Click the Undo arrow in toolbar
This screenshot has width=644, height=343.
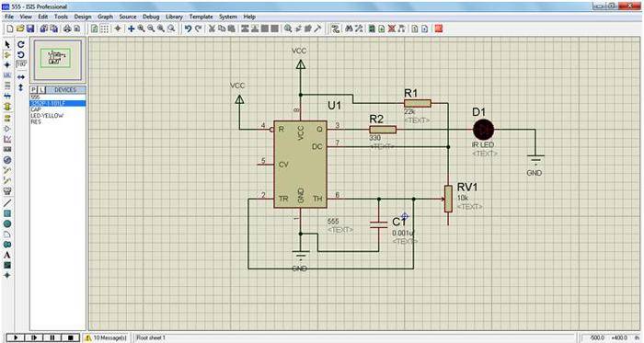click(x=188, y=29)
